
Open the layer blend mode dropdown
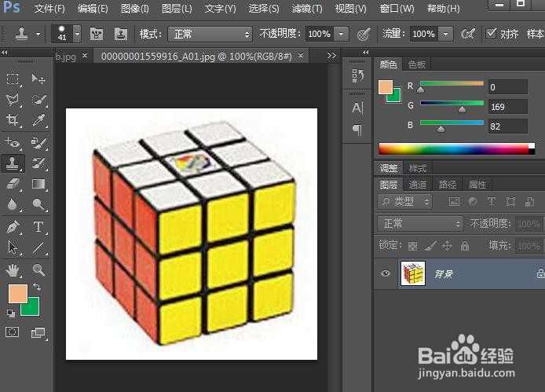coord(421,224)
